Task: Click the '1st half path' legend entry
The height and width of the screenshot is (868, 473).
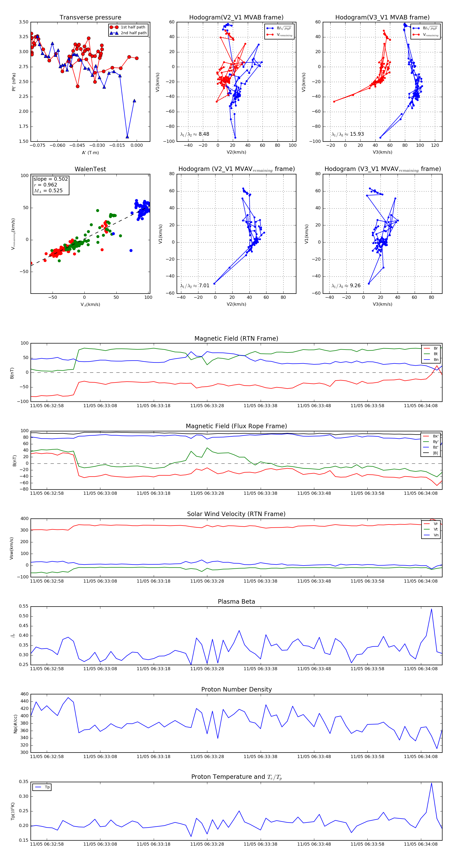Action: coord(128,27)
